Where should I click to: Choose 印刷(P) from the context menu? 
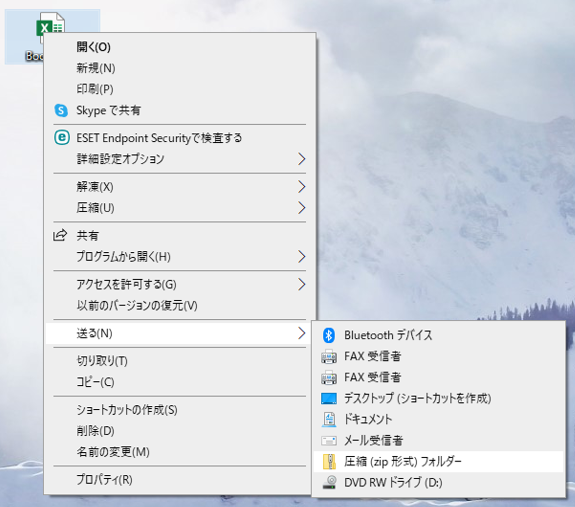point(180,89)
